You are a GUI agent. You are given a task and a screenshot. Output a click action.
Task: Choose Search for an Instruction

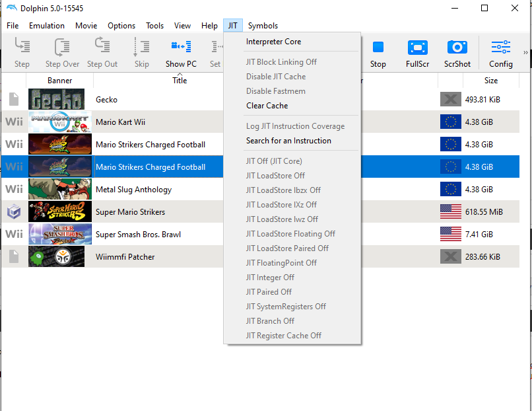[x=292, y=141]
